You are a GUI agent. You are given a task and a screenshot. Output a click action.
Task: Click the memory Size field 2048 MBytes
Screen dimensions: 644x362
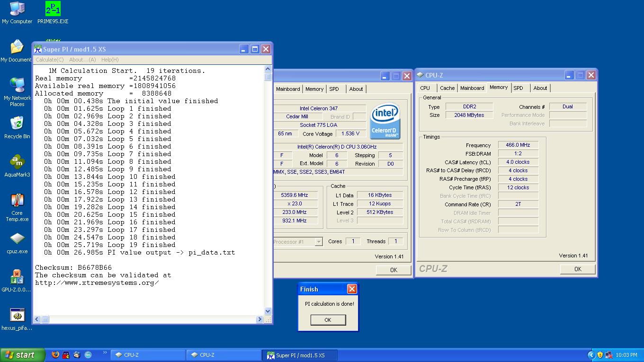pos(469,115)
